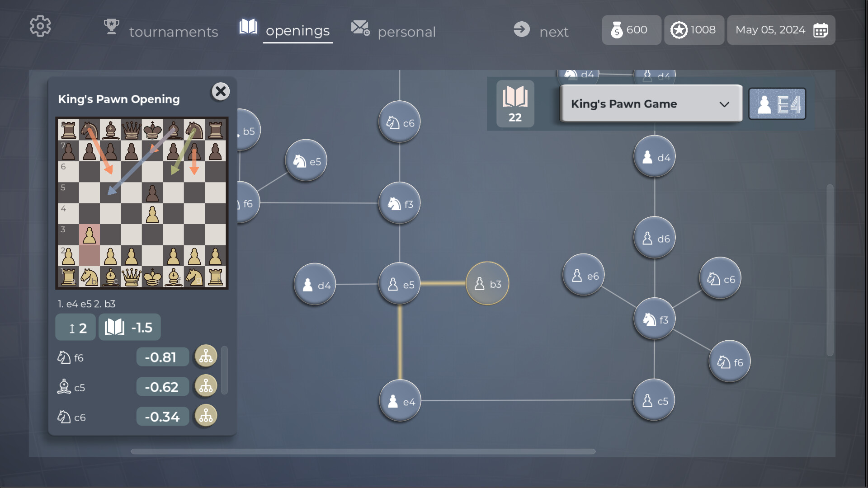Activate the e5 pawn node
This screenshot has width=868, height=488.
(x=400, y=284)
